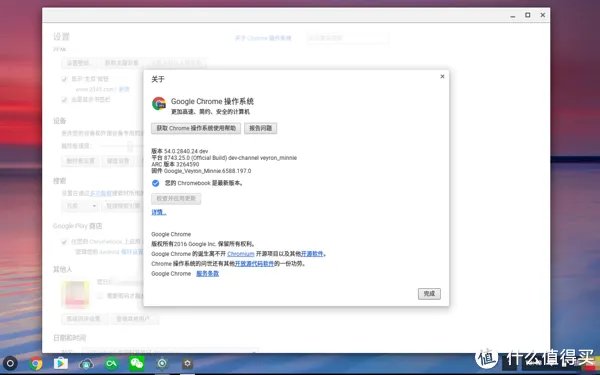
Task: Close the settings window
Action: 543,15
